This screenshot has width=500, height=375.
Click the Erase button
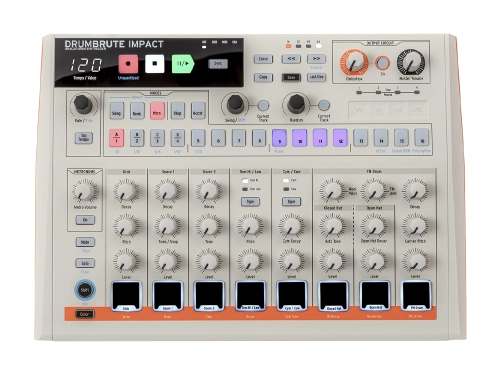[263, 59]
